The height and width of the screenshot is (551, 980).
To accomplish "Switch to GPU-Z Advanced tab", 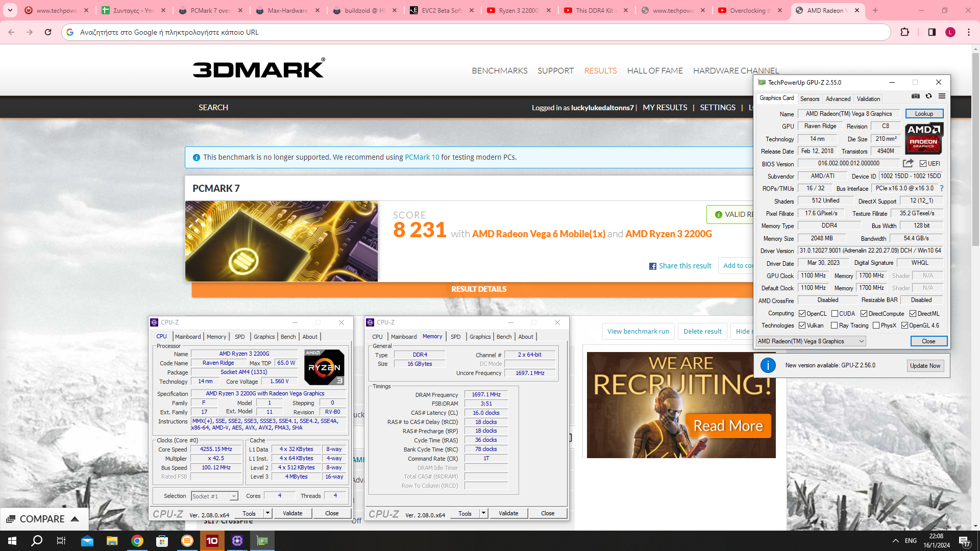I will coord(838,99).
